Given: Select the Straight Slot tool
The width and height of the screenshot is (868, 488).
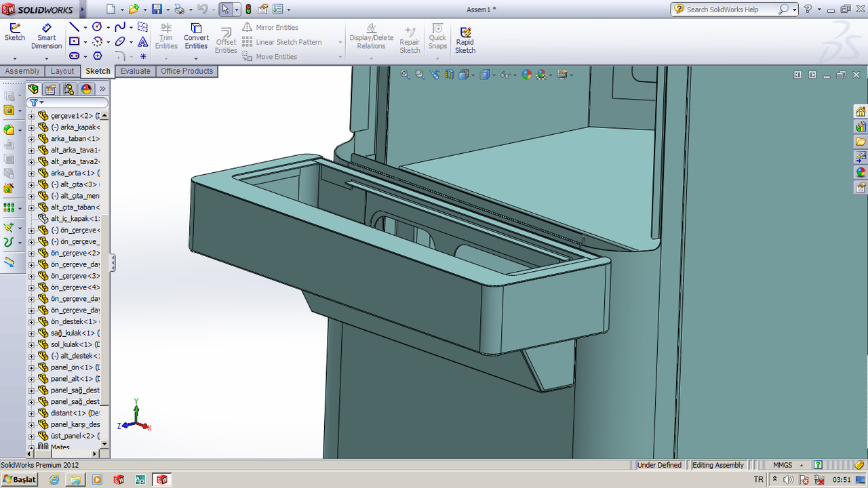Looking at the screenshot, I should click(75, 56).
